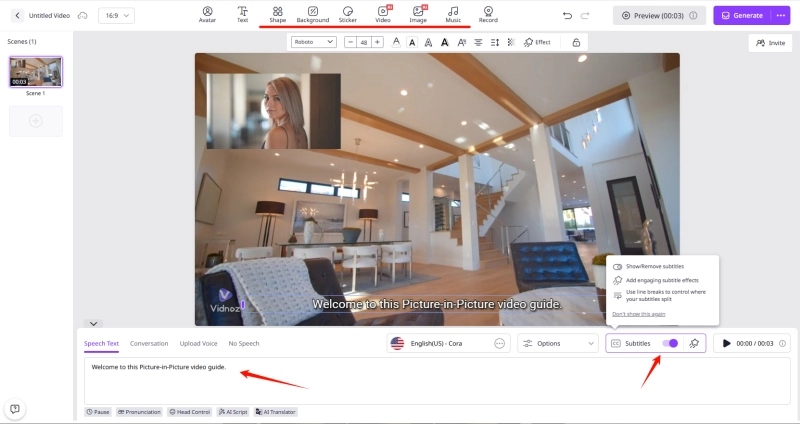This screenshot has width=800, height=424.
Task: Switch to the Conversation tab
Action: [149, 343]
